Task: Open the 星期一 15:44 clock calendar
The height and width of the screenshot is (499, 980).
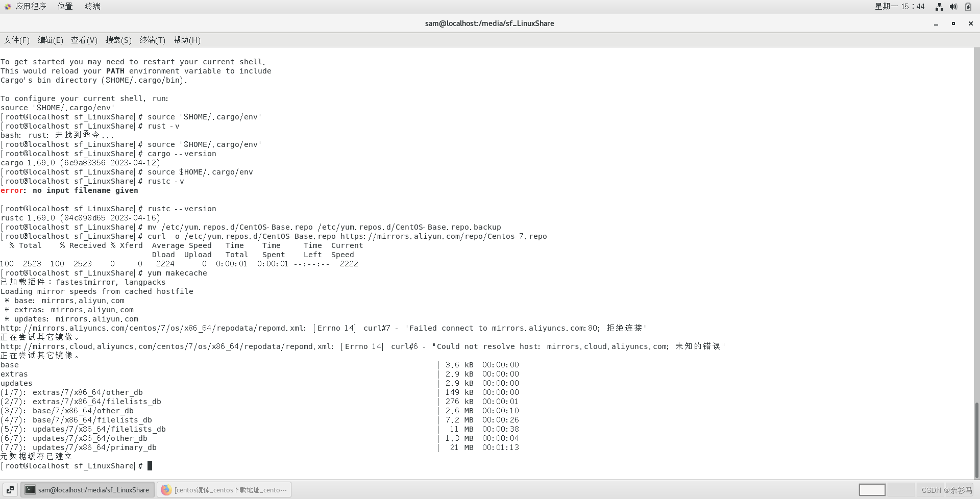Action: pos(899,6)
